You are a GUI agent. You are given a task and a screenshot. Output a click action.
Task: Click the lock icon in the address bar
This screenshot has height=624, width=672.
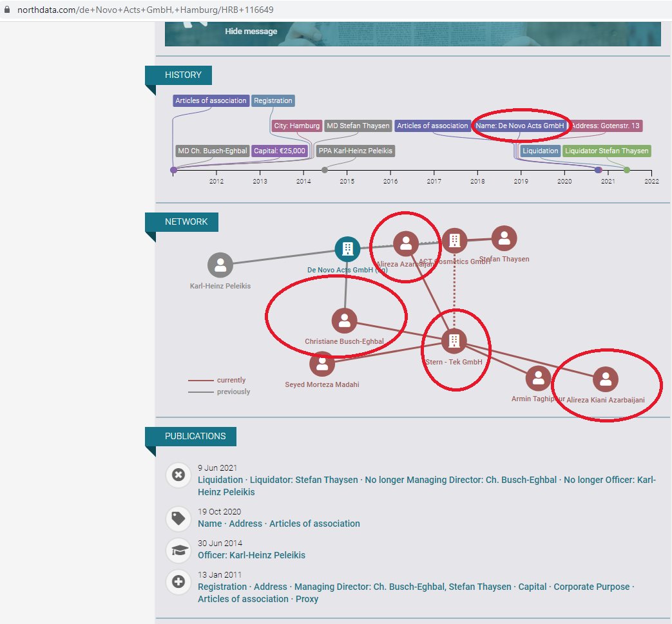[x=7, y=10]
